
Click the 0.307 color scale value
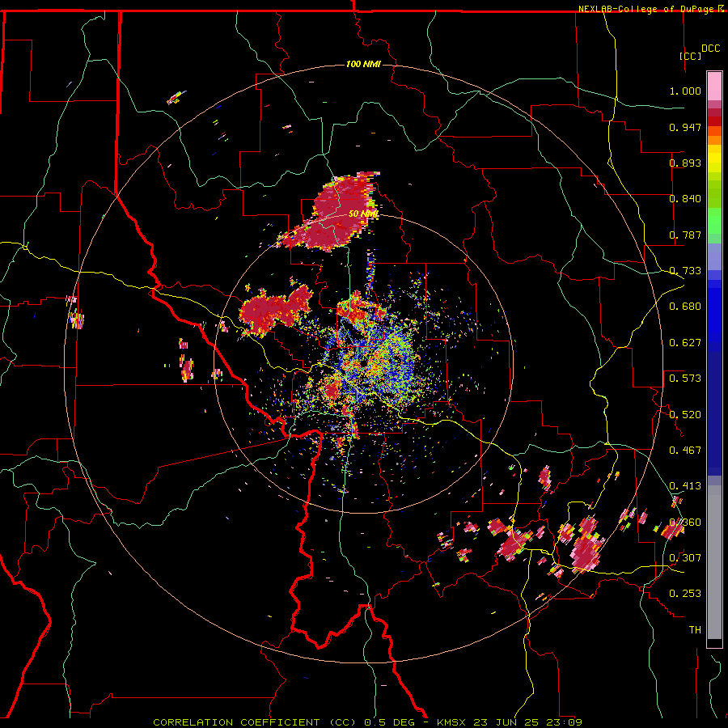click(x=685, y=558)
